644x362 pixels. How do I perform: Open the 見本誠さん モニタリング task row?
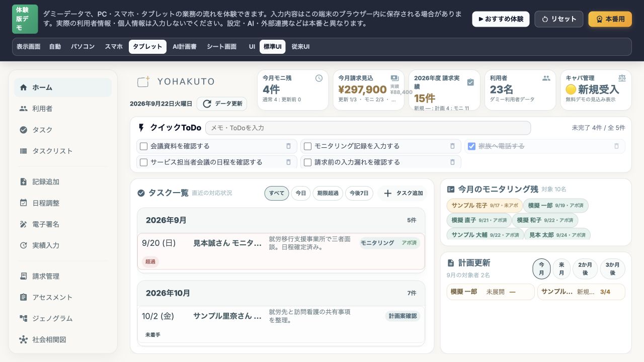281,251
